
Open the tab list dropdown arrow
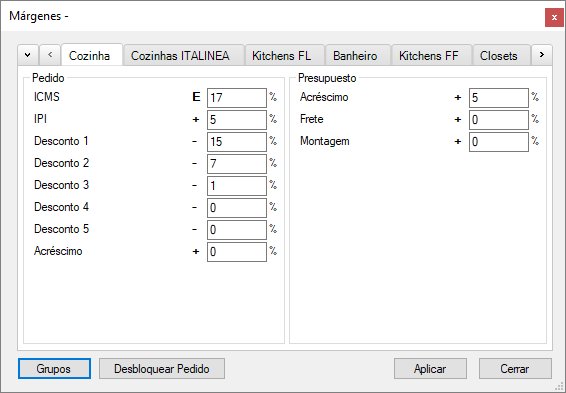[27, 55]
